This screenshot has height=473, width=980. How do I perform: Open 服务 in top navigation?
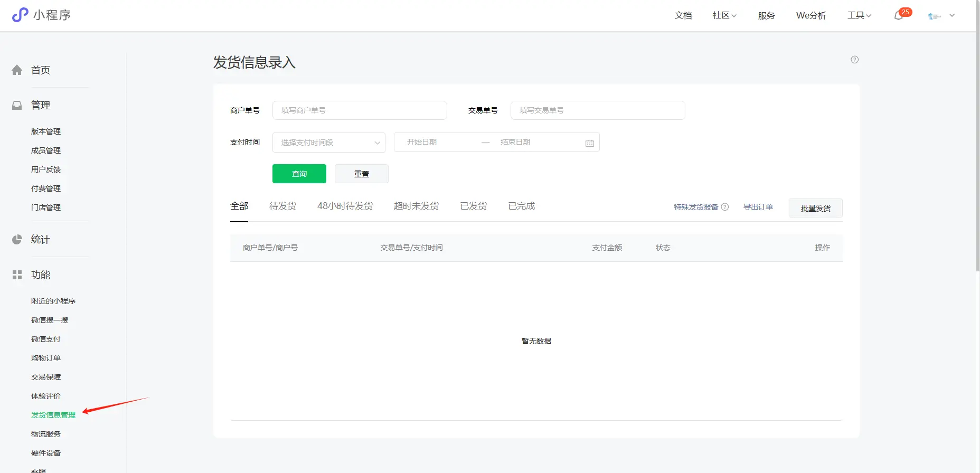[x=766, y=16]
